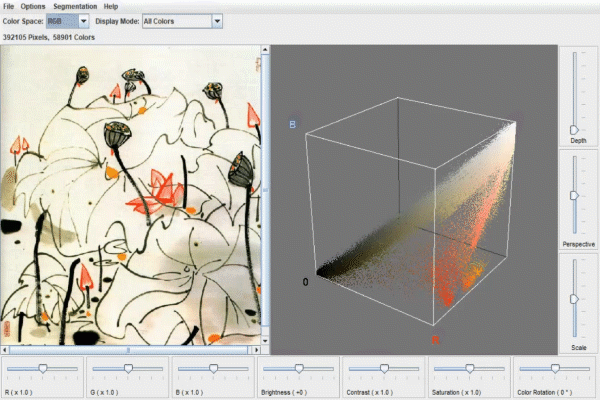Image resolution: width=600 pixels, height=400 pixels.
Task: Click the 'Scale' label
Action: click(x=579, y=348)
